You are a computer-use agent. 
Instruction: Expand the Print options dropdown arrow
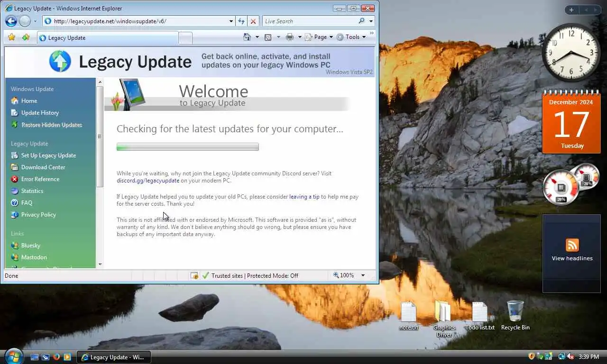[x=300, y=37]
